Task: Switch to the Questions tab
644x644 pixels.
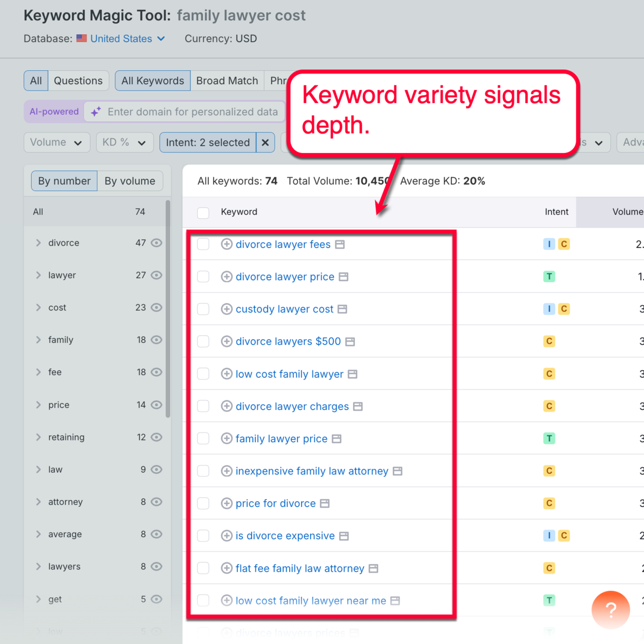Action: point(78,80)
